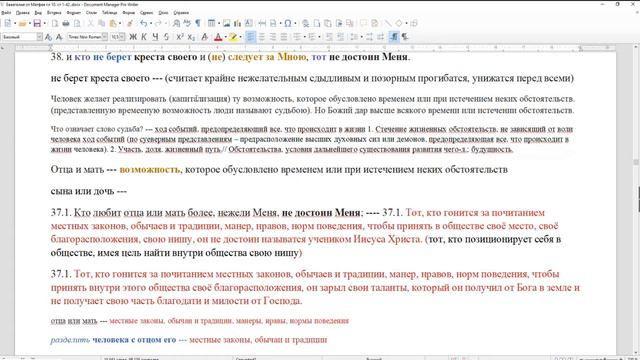Open paragraph style dropdown
The width and height of the screenshot is (640, 360).
(40, 37)
